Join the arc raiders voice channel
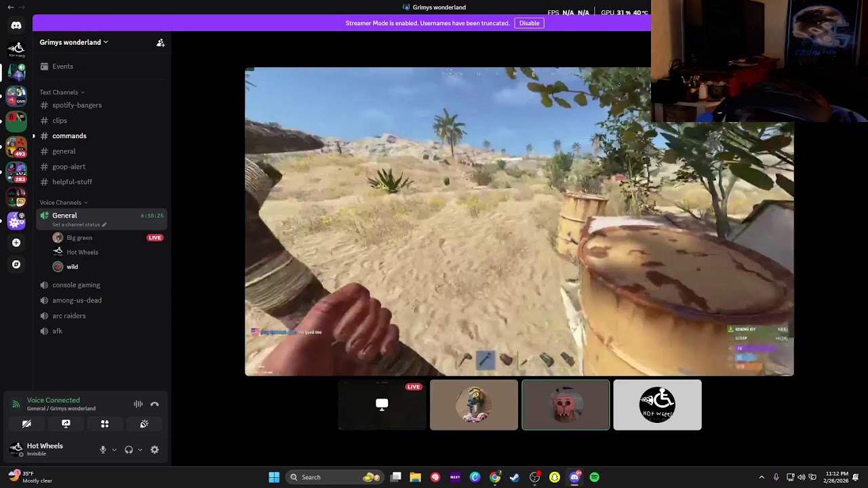The image size is (868, 488). tap(102, 316)
